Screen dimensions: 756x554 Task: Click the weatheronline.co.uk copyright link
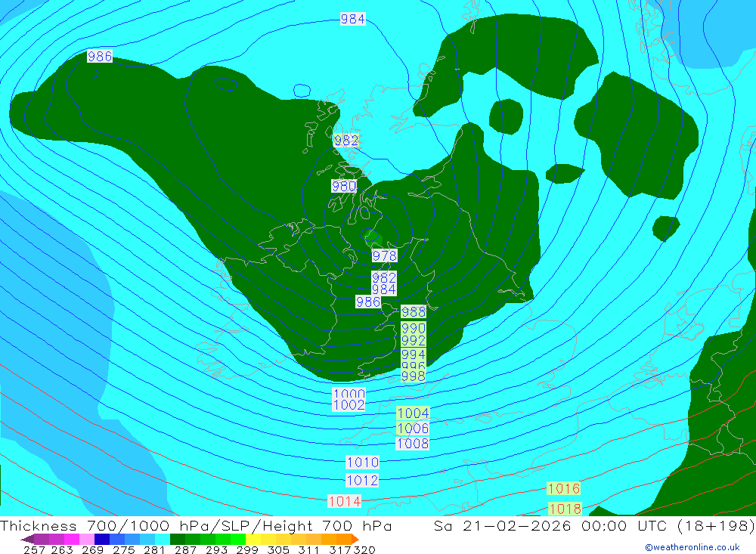[x=692, y=547]
